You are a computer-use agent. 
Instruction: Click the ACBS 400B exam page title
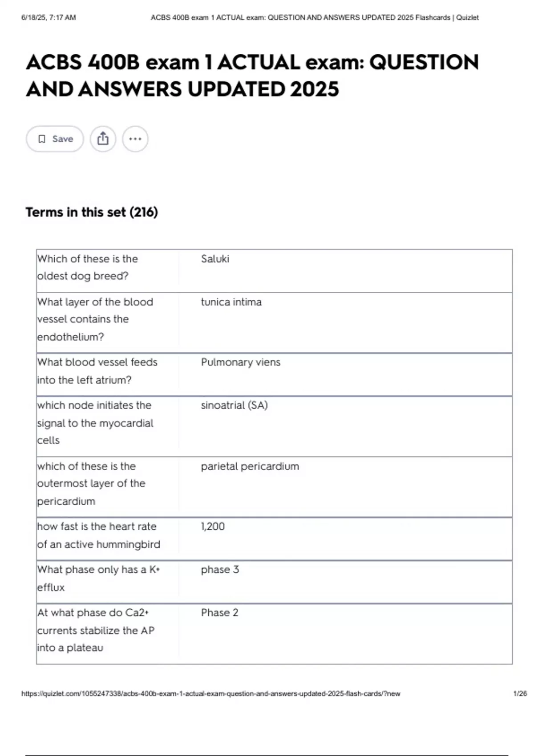click(252, 76)
